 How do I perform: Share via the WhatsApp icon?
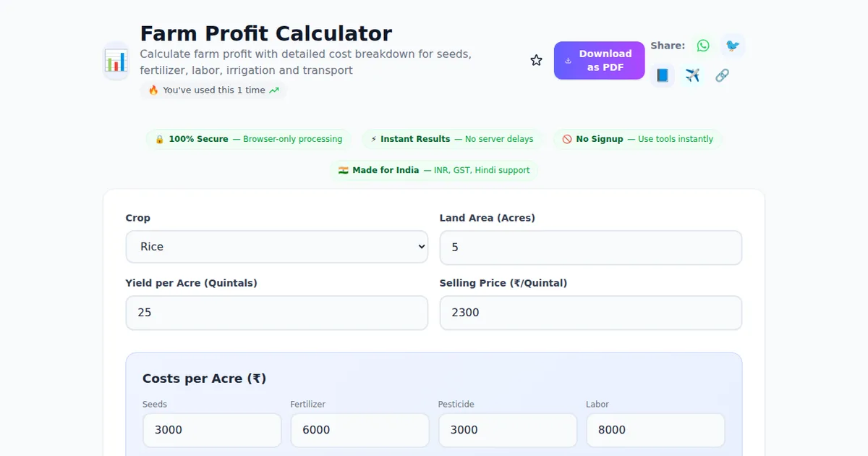pyautogui.click(x=703, y=46)
